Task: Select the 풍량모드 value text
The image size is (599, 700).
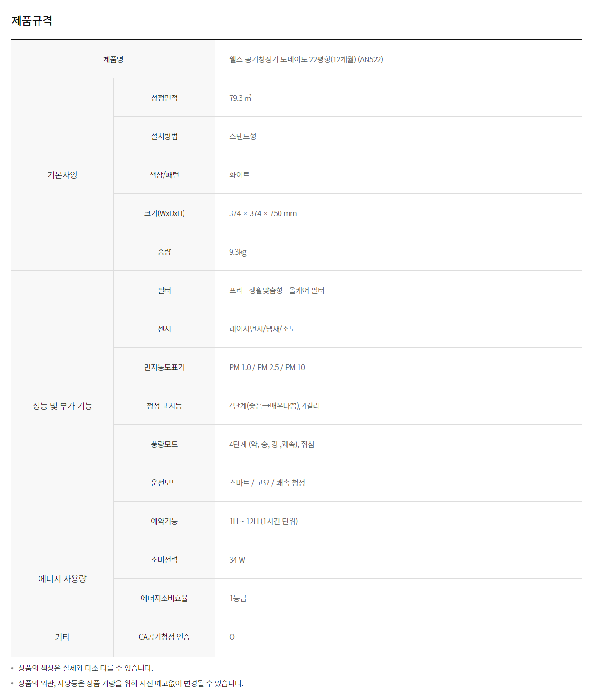Action: (x=271, y=444)
